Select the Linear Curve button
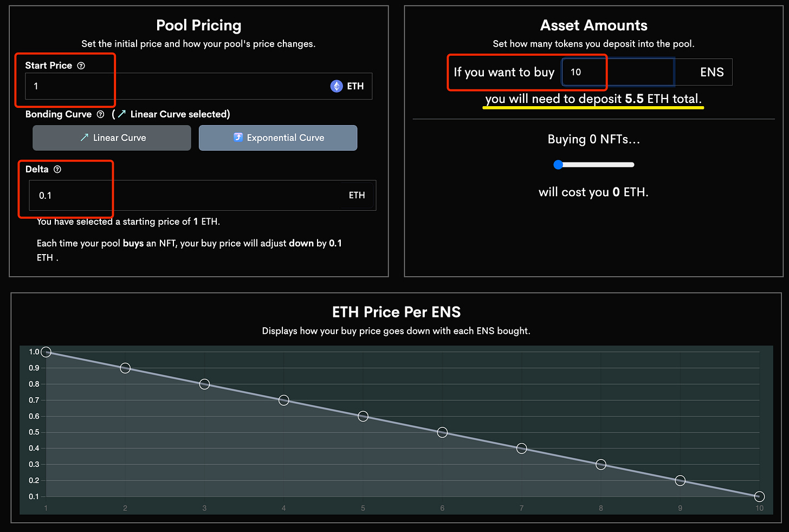Screen dimensions: 789x532 tap(112, 138)
